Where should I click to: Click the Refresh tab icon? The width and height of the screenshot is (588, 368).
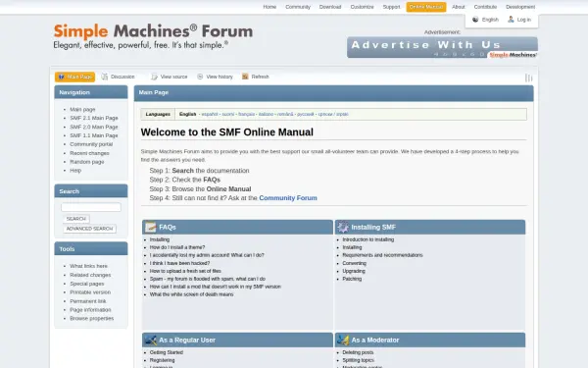coord(245,77)
